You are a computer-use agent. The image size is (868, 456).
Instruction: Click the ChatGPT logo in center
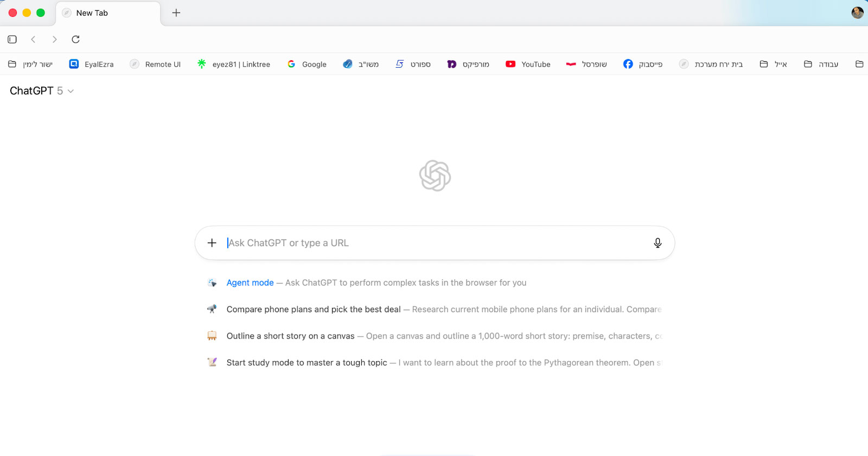tap(435, 176)
